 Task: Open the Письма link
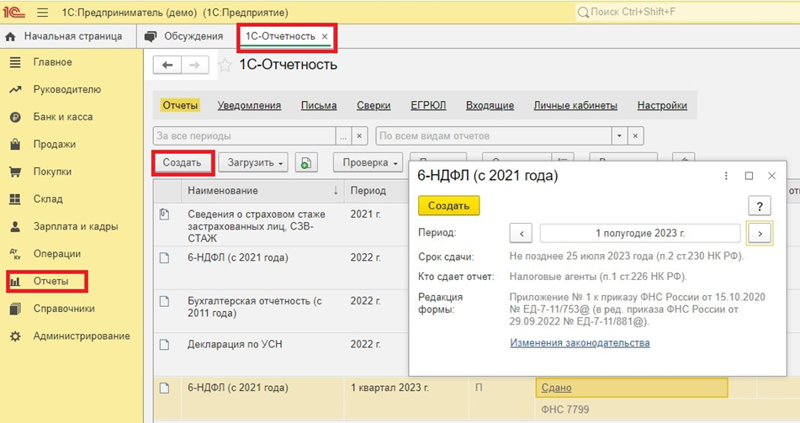pyautogui.click(x=319, y=106)
